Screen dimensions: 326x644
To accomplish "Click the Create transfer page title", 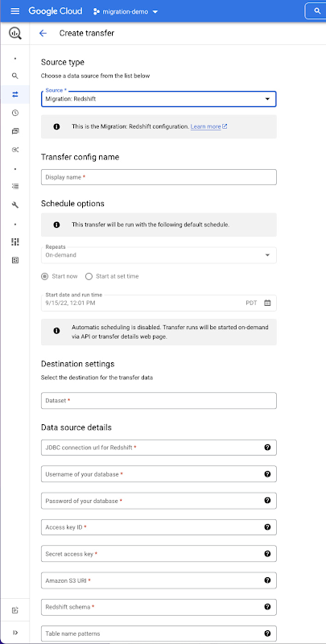I will pos(87,33).
